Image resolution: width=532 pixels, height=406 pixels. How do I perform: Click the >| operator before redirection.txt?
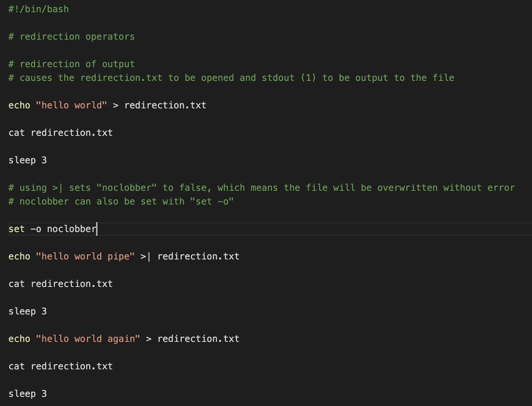tap(146, 256)
